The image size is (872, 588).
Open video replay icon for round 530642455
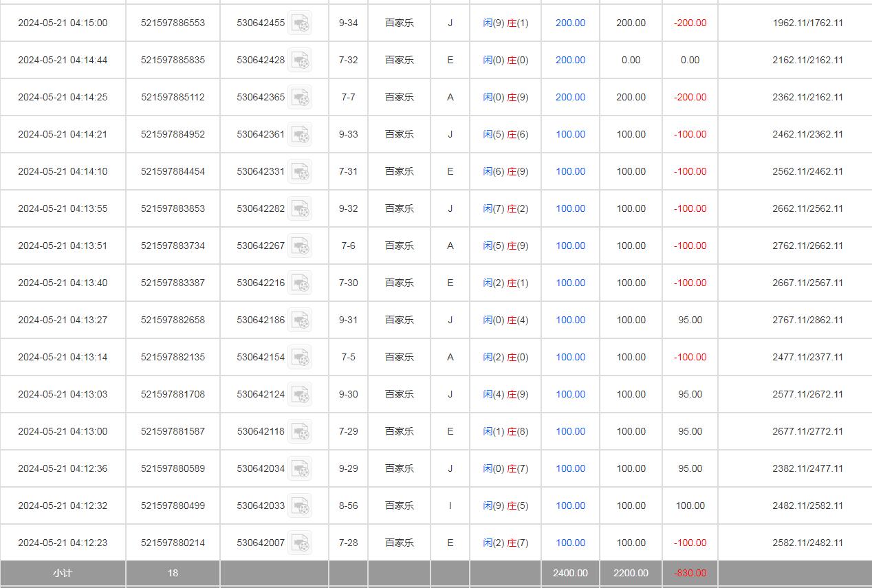coord(300,23)
